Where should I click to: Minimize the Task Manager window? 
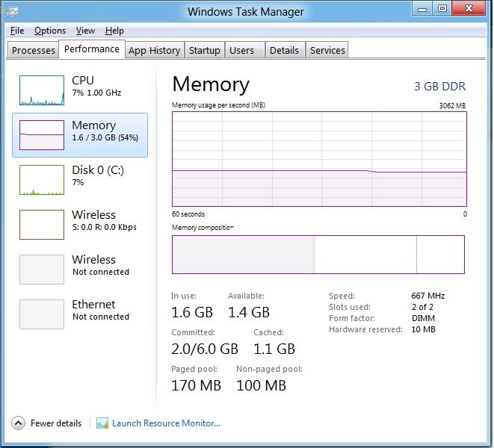(422, 9)
